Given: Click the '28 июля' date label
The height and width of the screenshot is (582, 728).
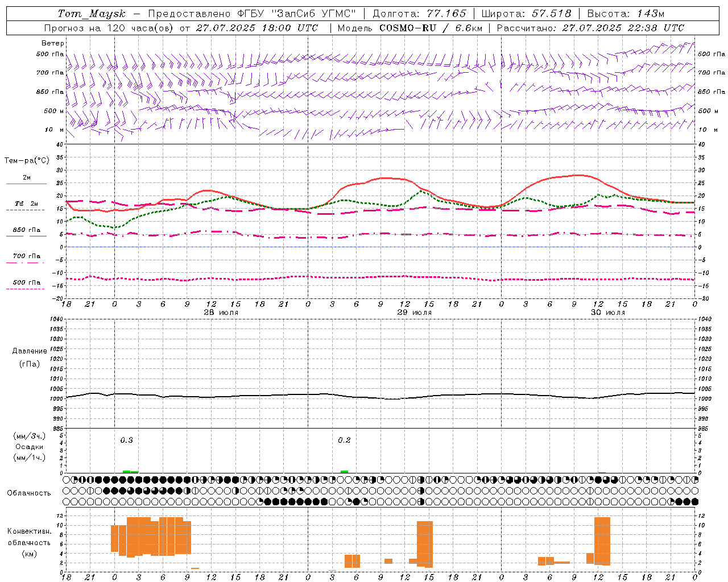Looking at the screenshot, I should pos(221,313).
